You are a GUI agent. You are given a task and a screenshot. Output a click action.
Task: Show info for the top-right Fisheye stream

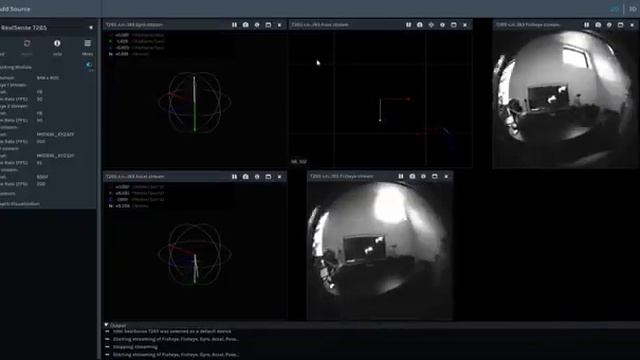[x=609, y=25]
